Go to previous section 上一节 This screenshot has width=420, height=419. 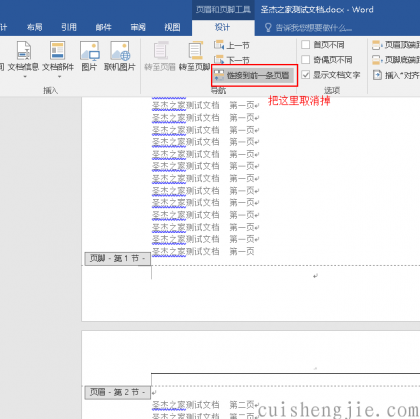pos(232,45)
